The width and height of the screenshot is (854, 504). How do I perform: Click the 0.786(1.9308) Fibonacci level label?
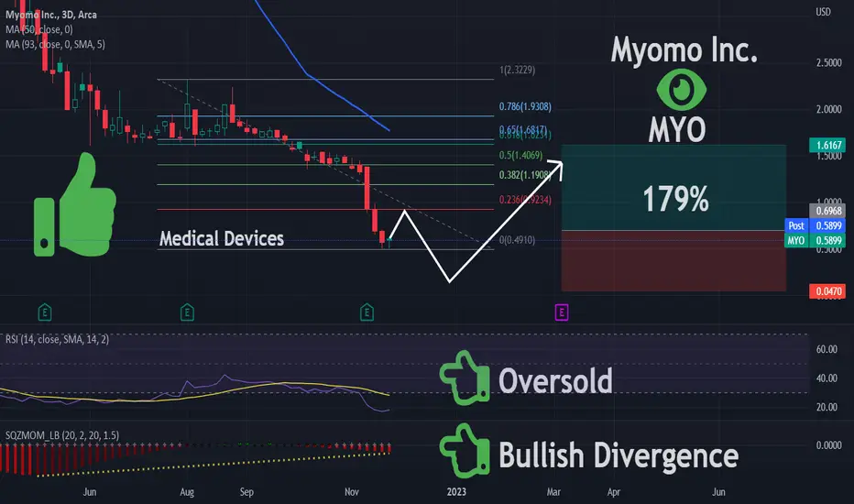coord(525,107)
